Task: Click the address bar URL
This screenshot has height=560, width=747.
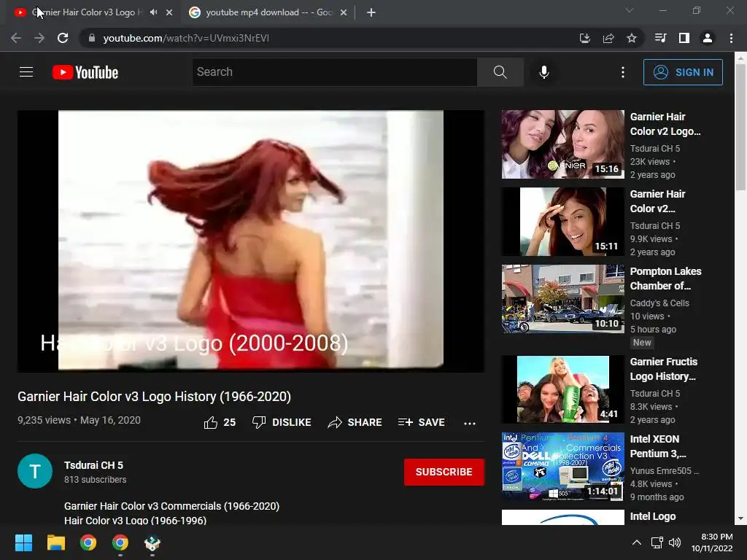Action: [x=186, y=38]
